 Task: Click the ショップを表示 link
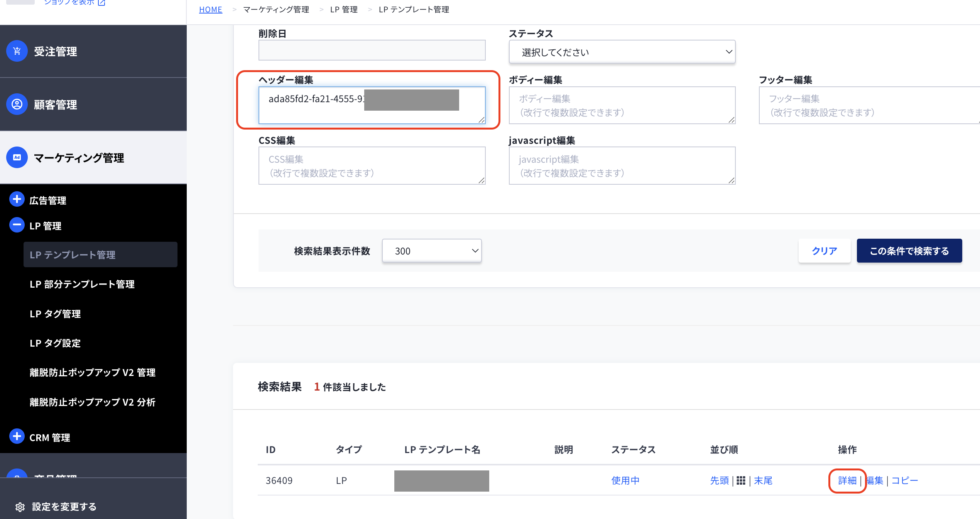click(69, 2)
